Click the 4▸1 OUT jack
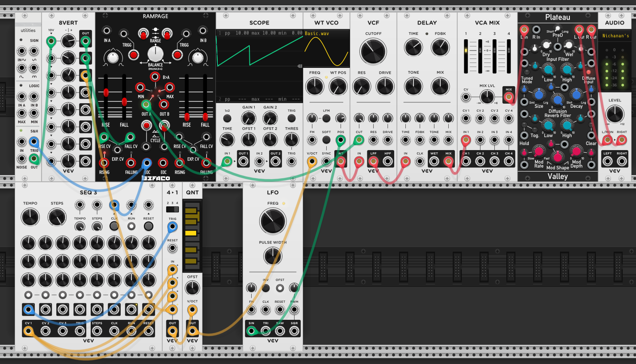Screen dimensions: 636x364 click(172, 331)
